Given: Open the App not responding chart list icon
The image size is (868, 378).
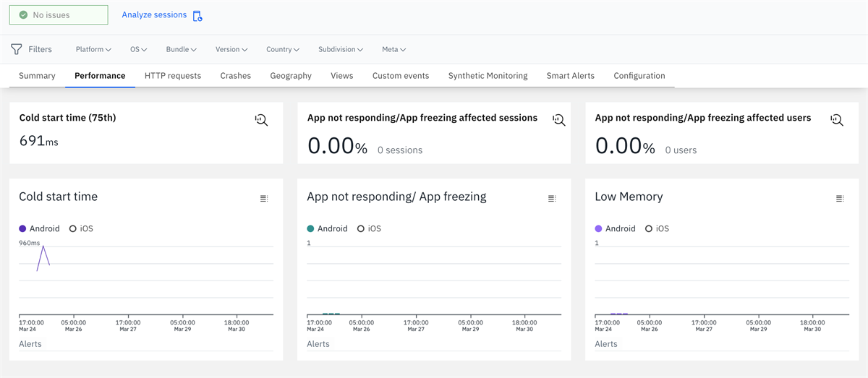Looking at the screenshot, I should tap(552, 198).
